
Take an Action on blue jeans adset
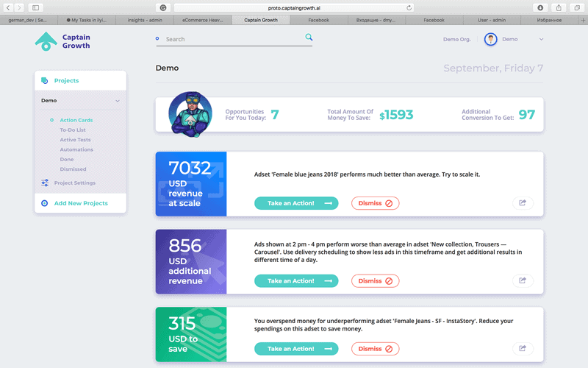click(x=296, y=203)
